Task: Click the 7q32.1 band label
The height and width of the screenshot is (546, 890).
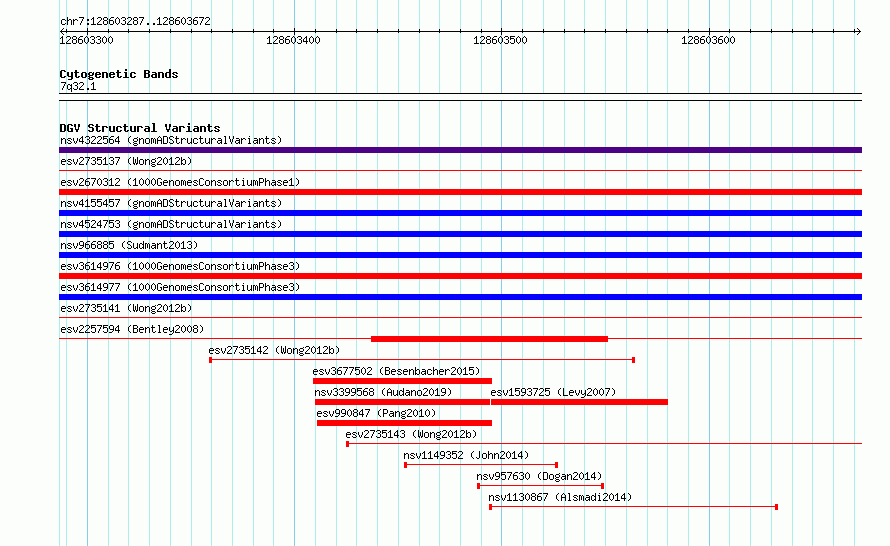Action: [x=78, y=86]
